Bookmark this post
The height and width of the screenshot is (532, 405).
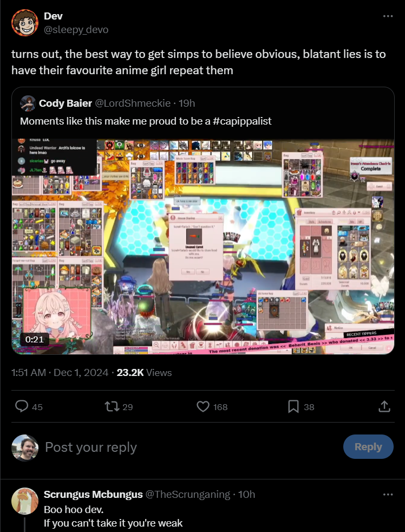coord(293,406)
